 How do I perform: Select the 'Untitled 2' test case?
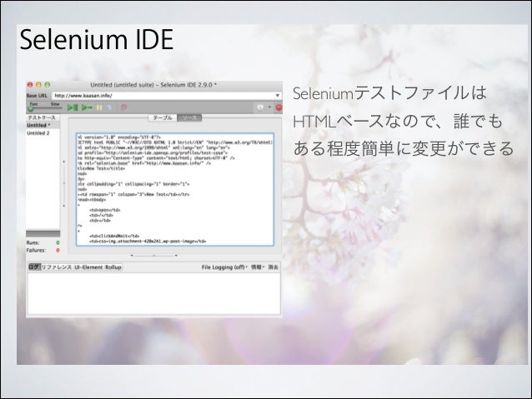pos(43,133)
